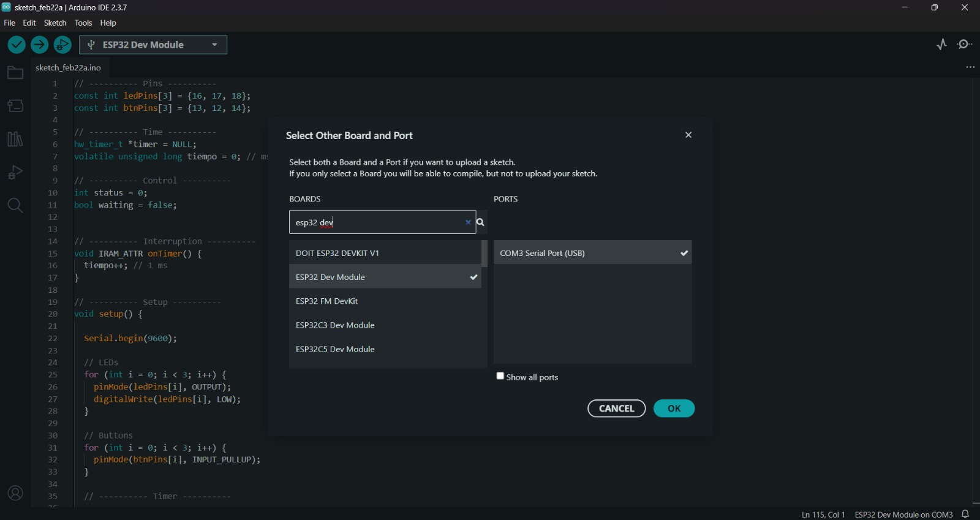Click the Verify sketch checkmark icon
This screenshot has width=980, height=520.
(x=17, y=45)
